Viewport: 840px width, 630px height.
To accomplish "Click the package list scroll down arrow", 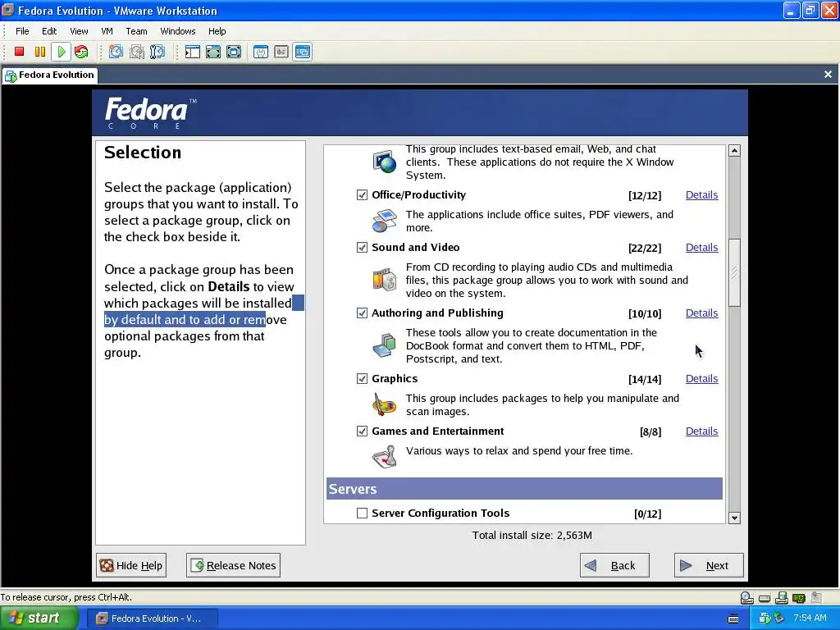I will [x=734, y=518].
